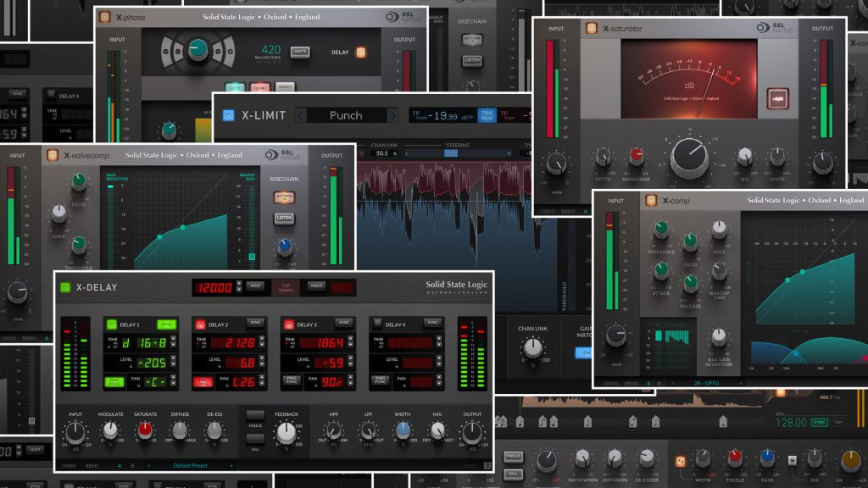Click the SSL Native logo in X-phase
This screenshot has width=868, height=488.
click(x=404, y=17)
